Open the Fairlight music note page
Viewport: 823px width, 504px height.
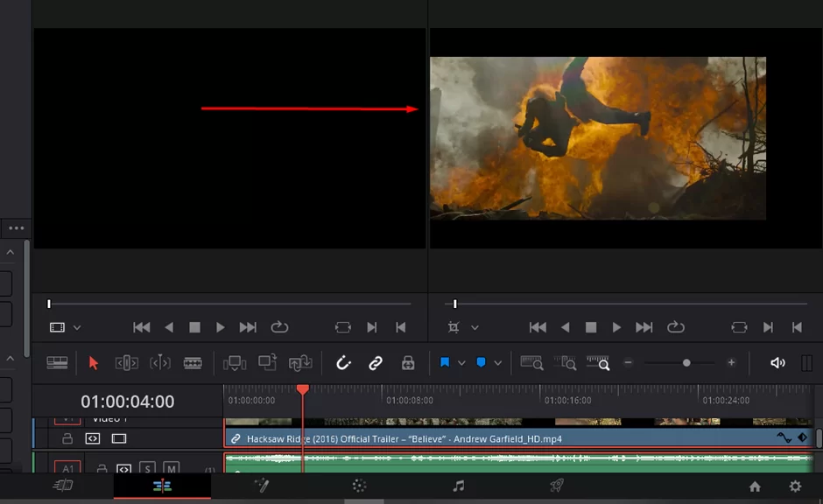point(458,486)
